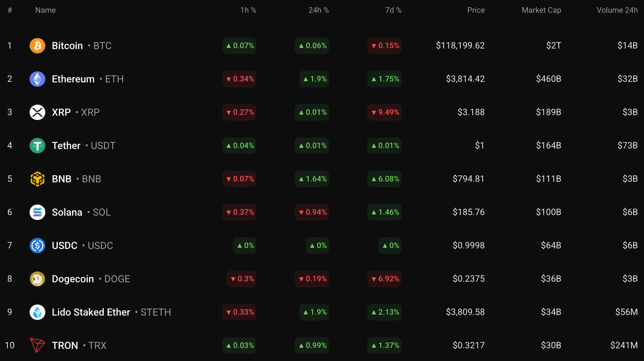The width and height of the screenshot is (644, 361).
Task: Click the TRON logo icon
Action: click(37, 345)
